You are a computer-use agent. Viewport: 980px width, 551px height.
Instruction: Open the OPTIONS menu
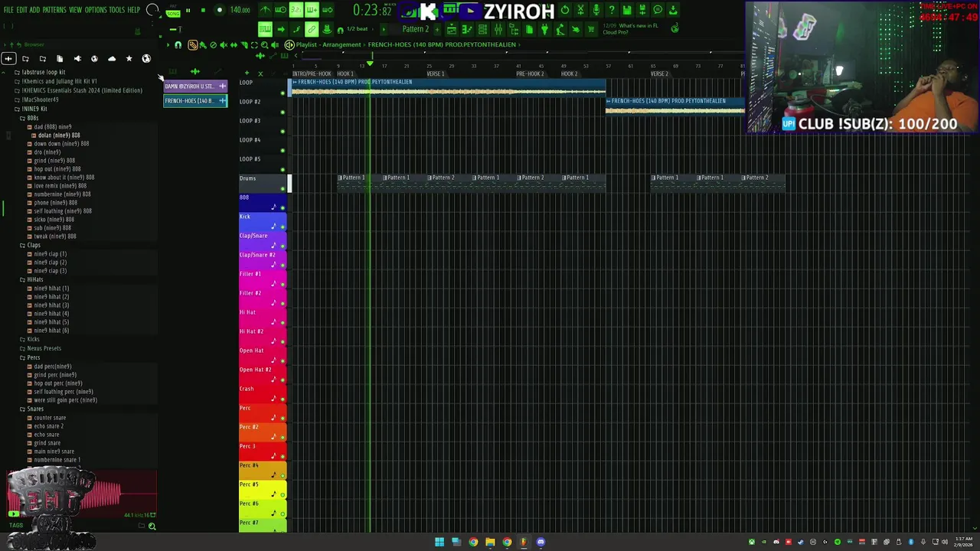coord(96,10)
